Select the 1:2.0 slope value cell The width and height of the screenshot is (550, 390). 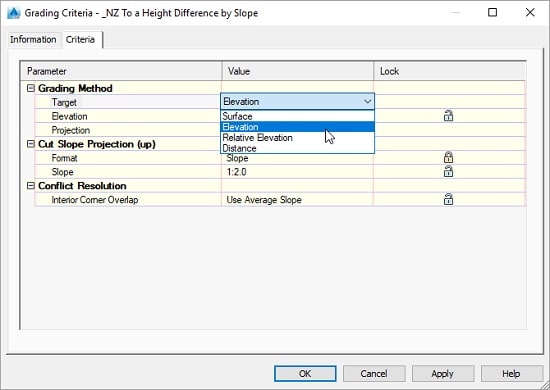pyautogui.click(x=297, y=172)
